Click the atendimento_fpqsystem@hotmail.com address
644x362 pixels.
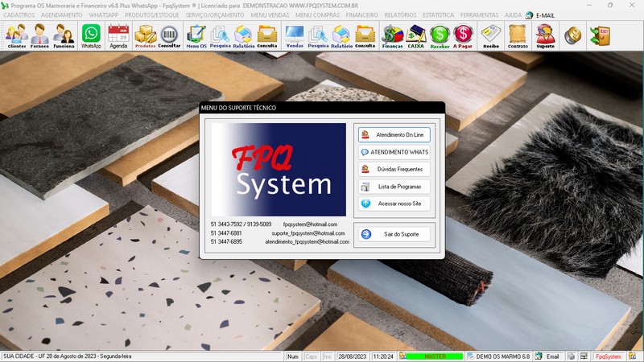307,242
